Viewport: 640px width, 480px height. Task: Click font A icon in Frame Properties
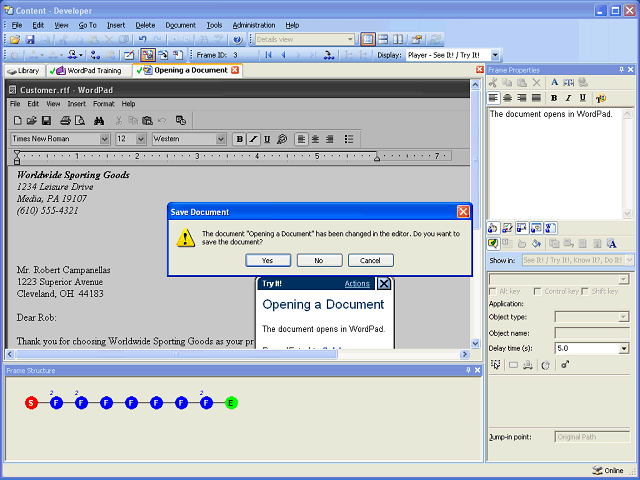pos(554,82)
